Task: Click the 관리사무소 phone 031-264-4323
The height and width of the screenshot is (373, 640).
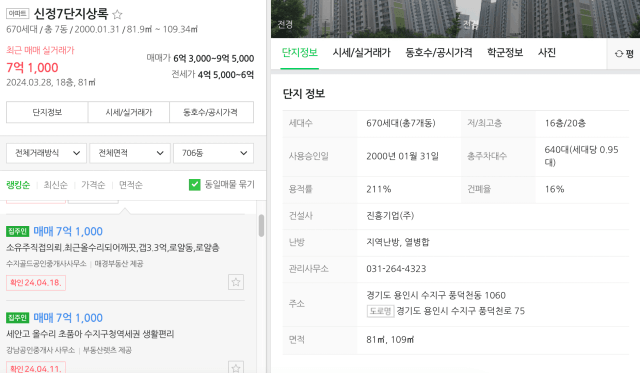Action: [396, 269]
